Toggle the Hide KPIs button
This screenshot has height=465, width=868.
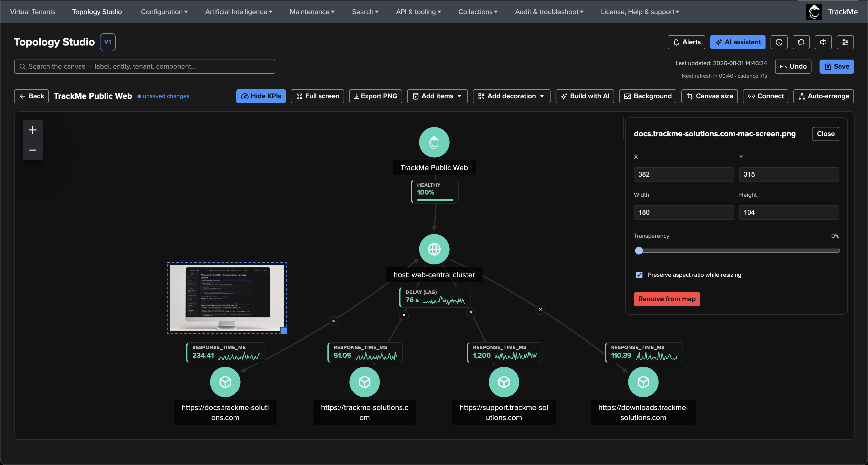click(261, 96)
